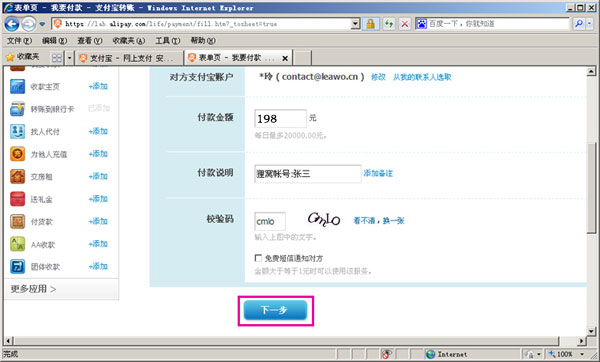
Task: Click the captcha image
Action: 324,219
